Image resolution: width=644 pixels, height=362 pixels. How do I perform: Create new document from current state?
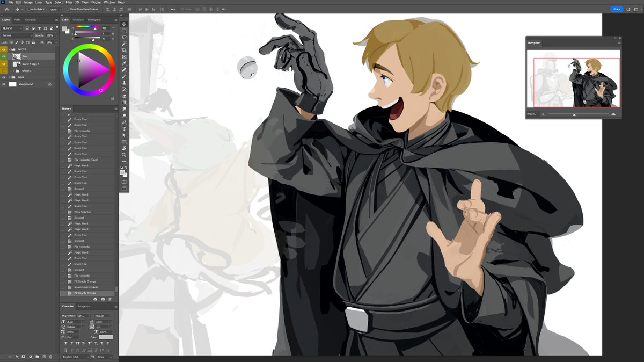(x=96, y=299)
